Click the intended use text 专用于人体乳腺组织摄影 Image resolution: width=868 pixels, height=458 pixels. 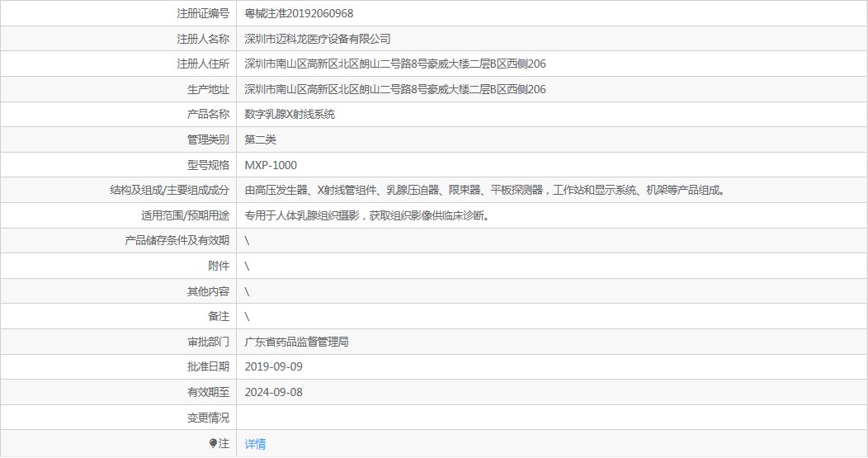(367, 215)
